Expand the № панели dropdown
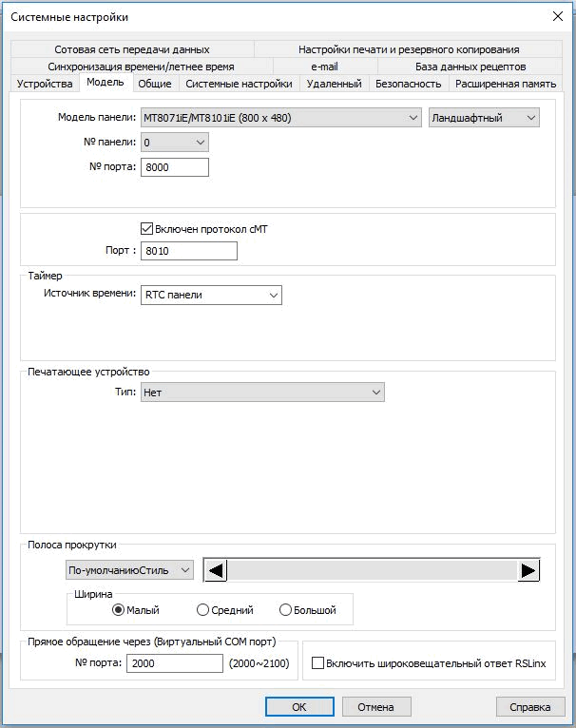576x728 pixels. point(175,142)
